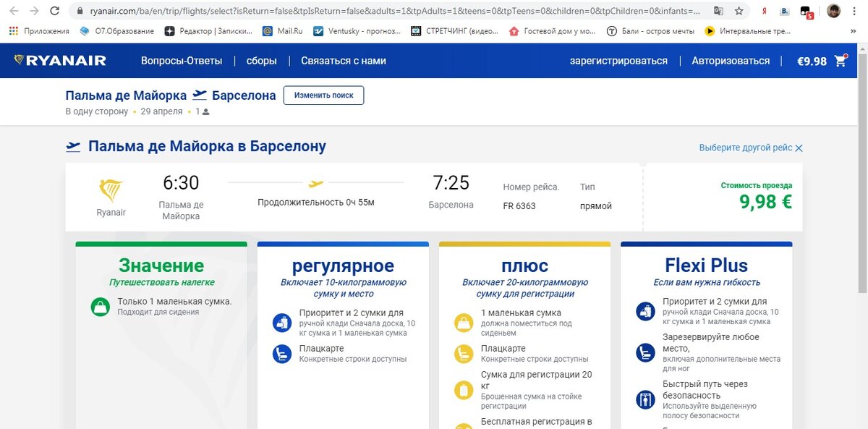Click seat reservation icon in Flexi Plus
This screenshot has width=868, height=429.
pyautogui.click(x=645, y=352)
